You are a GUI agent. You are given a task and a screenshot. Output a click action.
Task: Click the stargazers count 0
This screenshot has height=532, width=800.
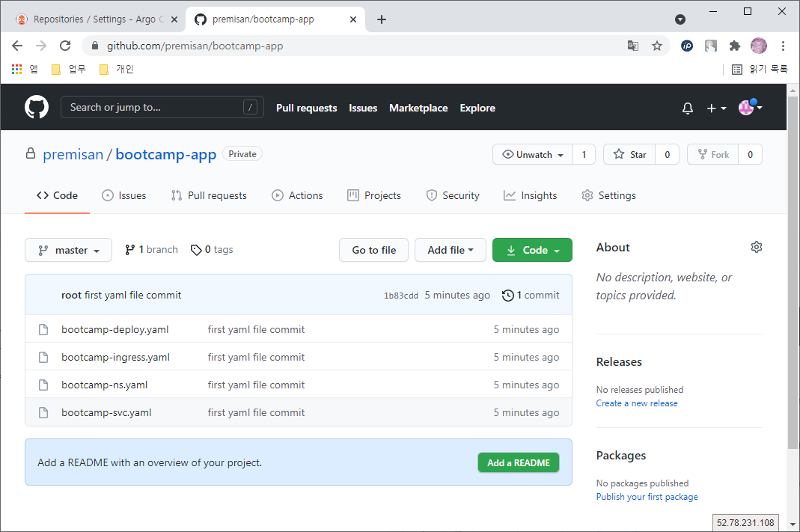pyautogui.click(x=668, y=155)
